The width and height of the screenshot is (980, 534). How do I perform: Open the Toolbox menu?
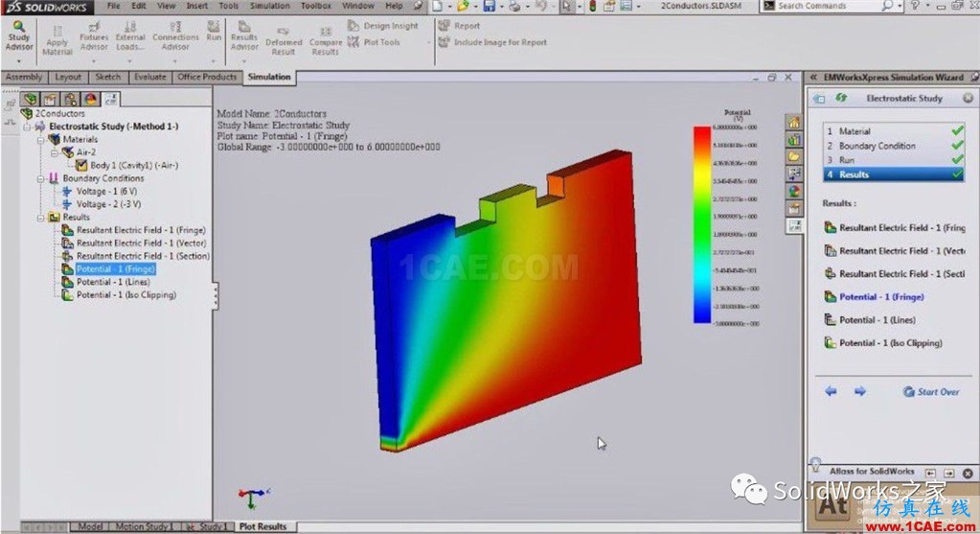pos(316,6)
